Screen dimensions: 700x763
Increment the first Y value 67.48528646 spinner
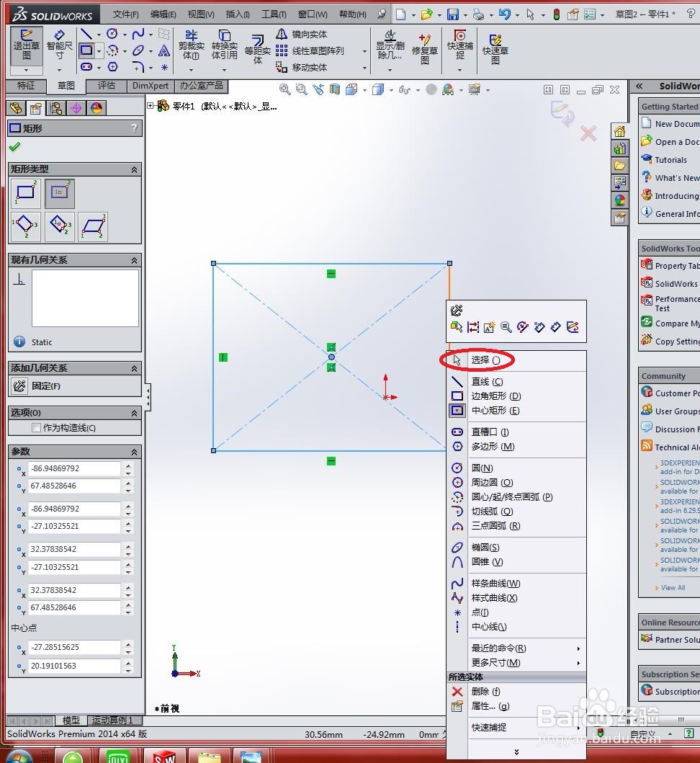coord(128,482)
